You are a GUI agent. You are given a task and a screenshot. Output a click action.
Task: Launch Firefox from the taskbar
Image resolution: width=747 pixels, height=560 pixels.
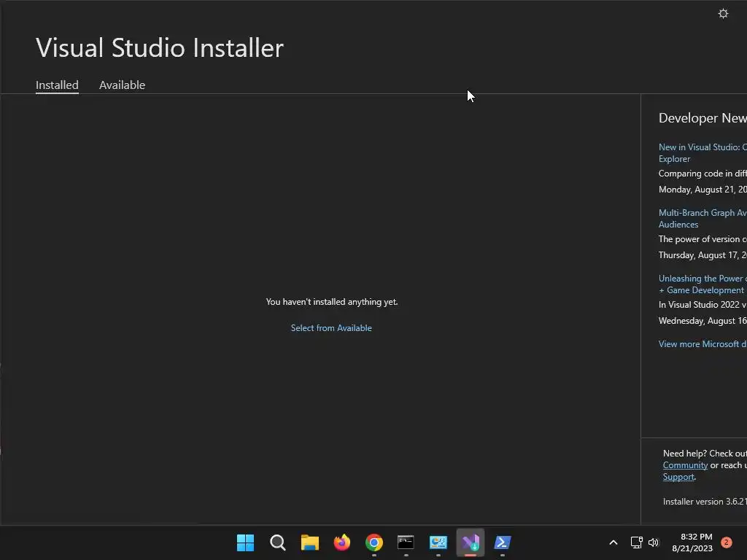tap(341, 542)
